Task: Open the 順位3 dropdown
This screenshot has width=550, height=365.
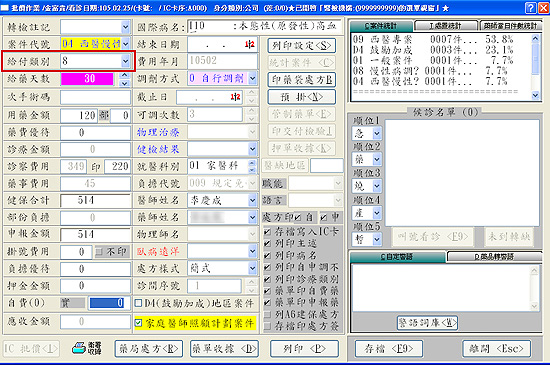Action: click(x=377, y=186)
